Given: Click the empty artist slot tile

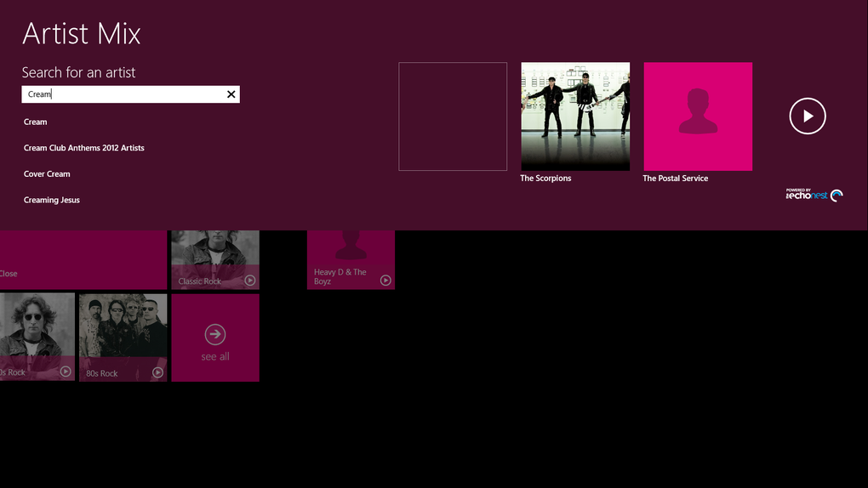Looking at the screenshot, I should (453, 116).
